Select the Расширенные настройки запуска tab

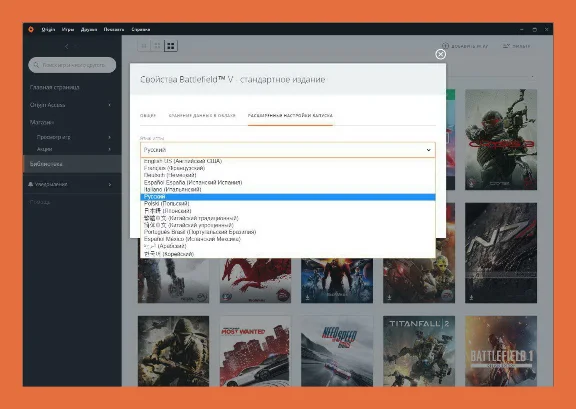(x=290, y=115)
